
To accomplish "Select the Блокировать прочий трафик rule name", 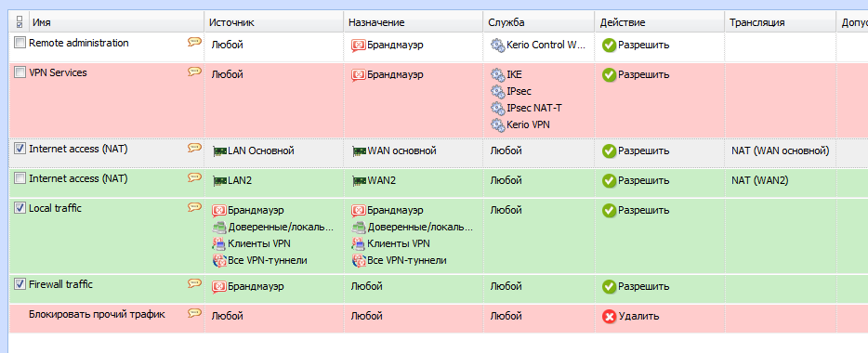I will [97, 314].
